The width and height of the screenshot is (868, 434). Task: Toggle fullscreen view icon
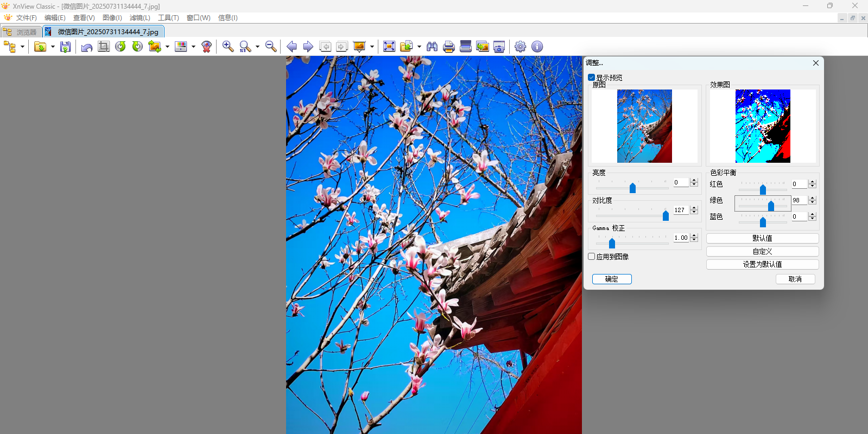(x=389, y=47)
